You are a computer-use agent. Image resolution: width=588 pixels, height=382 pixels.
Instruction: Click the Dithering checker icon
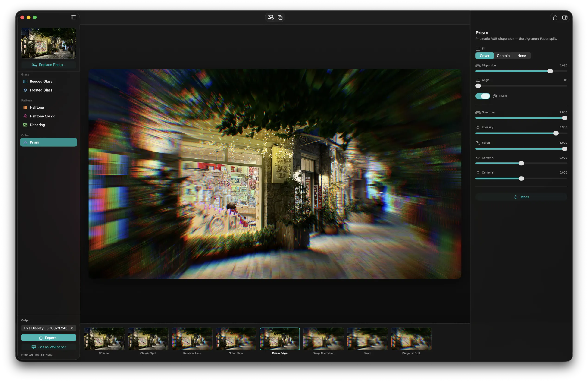25,125
